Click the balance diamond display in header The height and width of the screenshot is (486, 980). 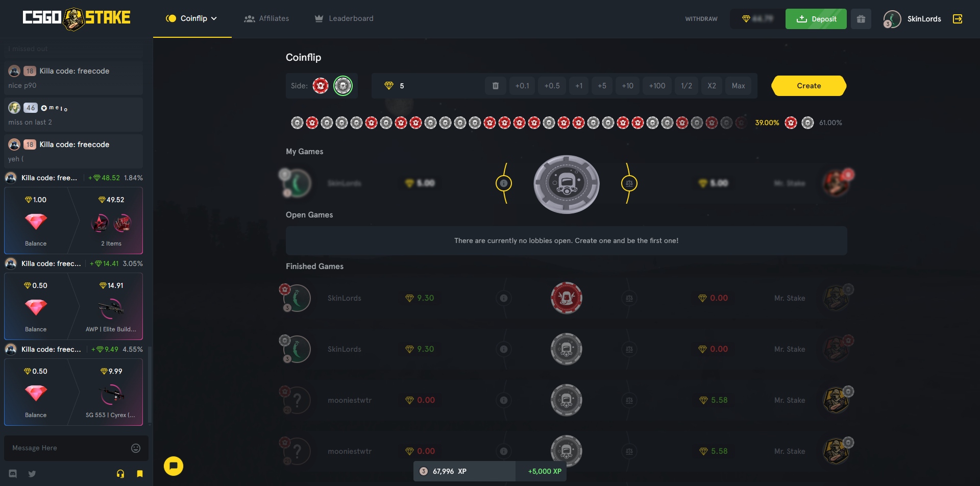757,19
